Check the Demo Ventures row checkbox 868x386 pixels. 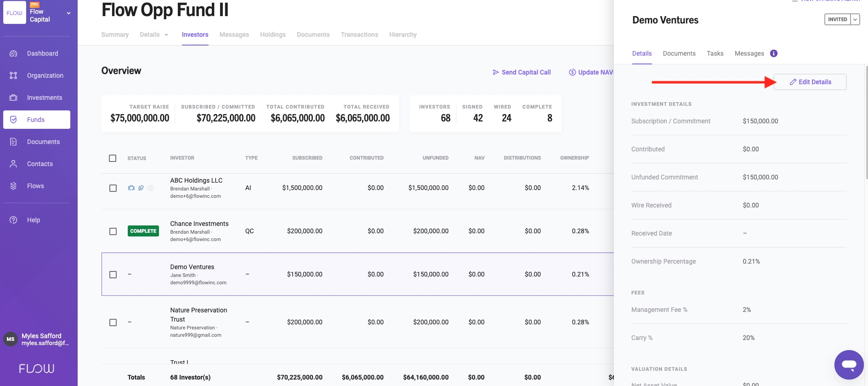[x=113, y=275]
